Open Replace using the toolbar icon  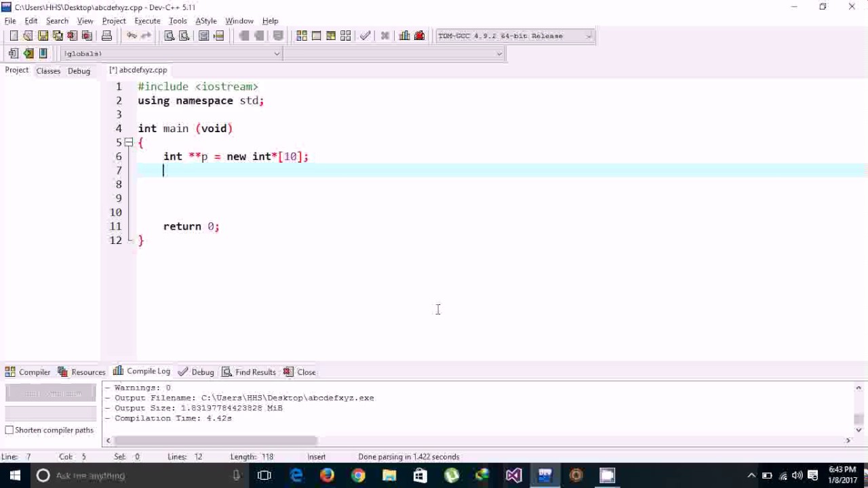tap(184, 36)
